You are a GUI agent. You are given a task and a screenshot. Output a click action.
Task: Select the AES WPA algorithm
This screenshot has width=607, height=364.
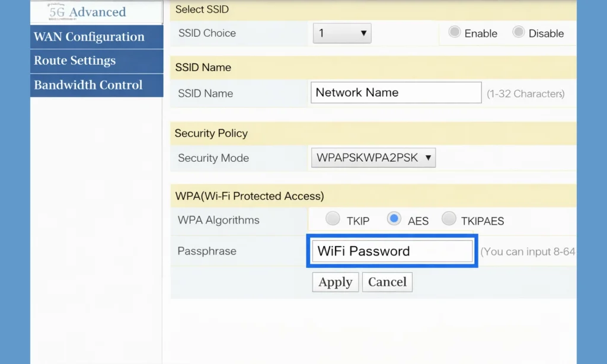click(x=394, y=218)
